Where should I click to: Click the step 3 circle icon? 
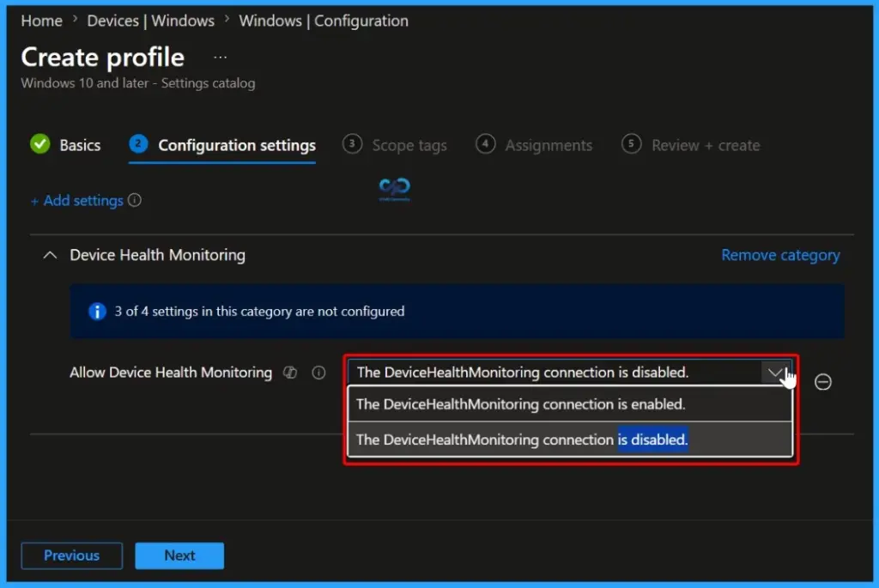(x=352, y=143)
